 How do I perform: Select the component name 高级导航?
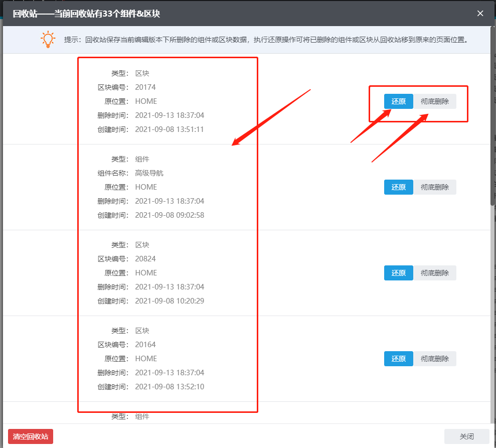(x=149, y=173)
